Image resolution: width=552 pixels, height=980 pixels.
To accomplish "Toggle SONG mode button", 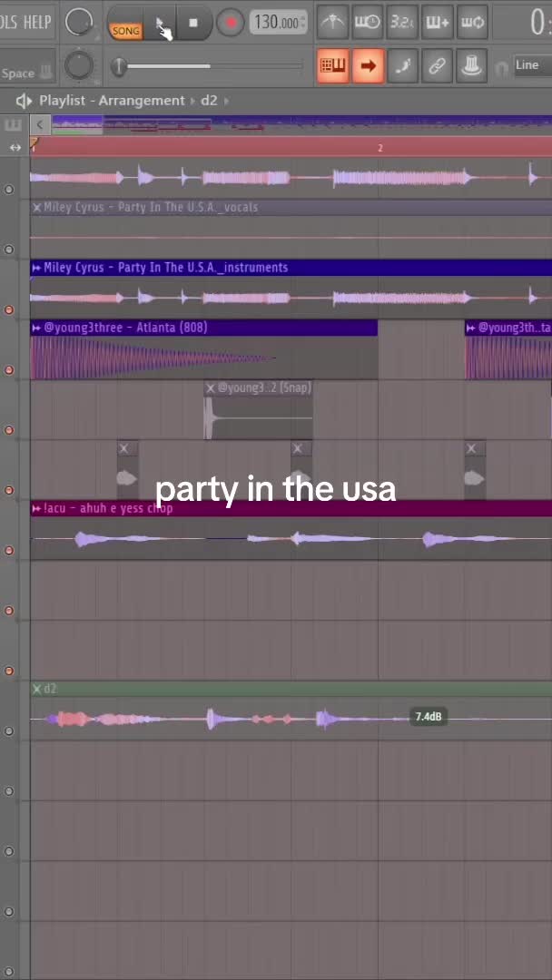I will tap(125, 29).
